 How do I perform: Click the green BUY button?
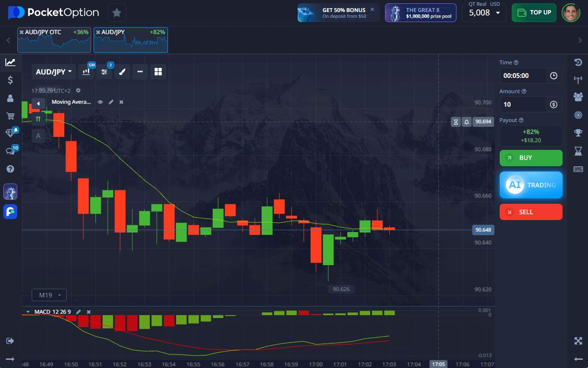click(530, 158)
